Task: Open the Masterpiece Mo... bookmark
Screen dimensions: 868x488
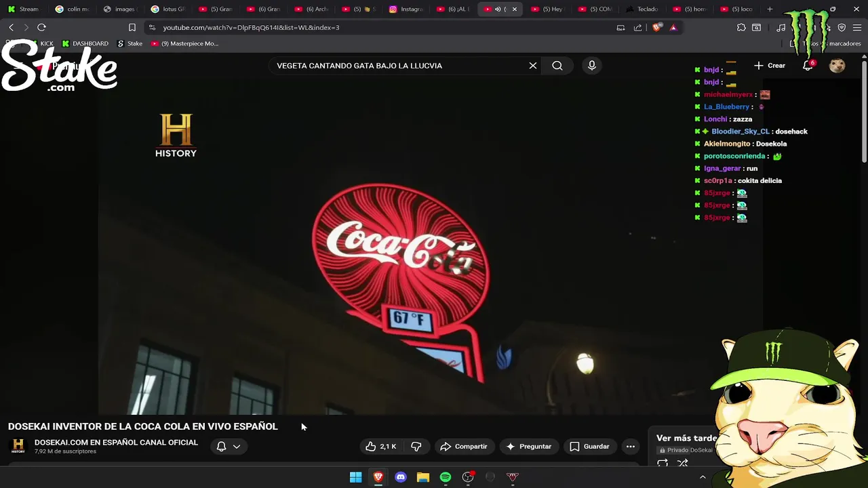Action: point(184,43)
